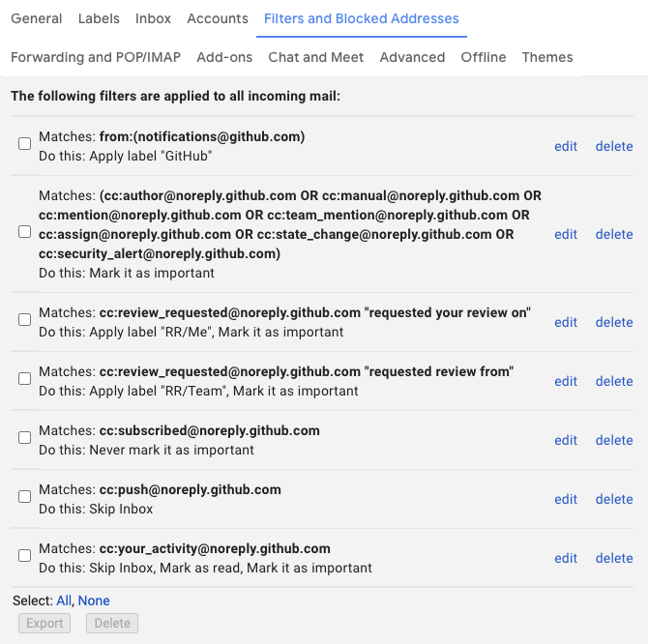Click the Export button

[x=44, y=623]
